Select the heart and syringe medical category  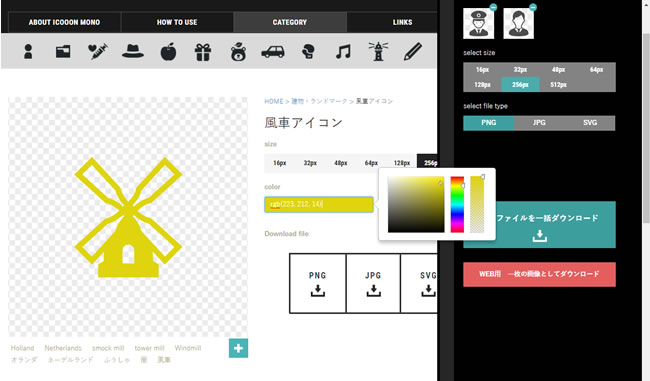[x=98, y=52]
